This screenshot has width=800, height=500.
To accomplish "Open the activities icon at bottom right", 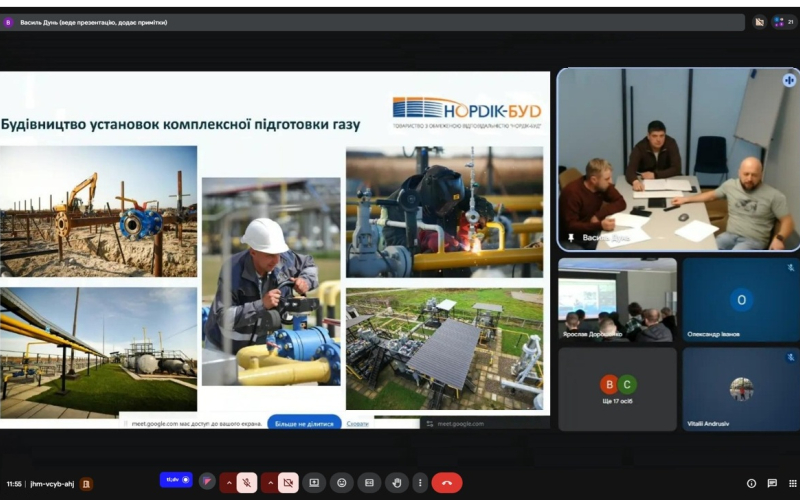I will [x=792, y=483].
